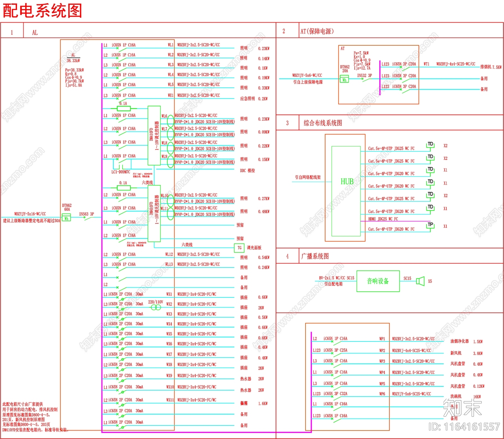Click the 引自配电箱 label
This screenshot has height=439, width=504.
[333, 284]
